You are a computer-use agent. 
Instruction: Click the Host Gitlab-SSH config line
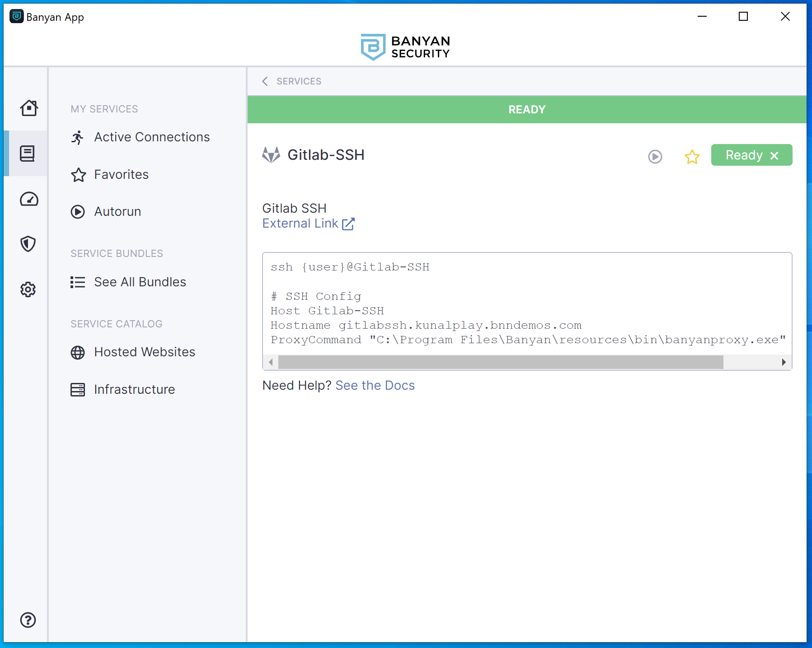[327, 311]
